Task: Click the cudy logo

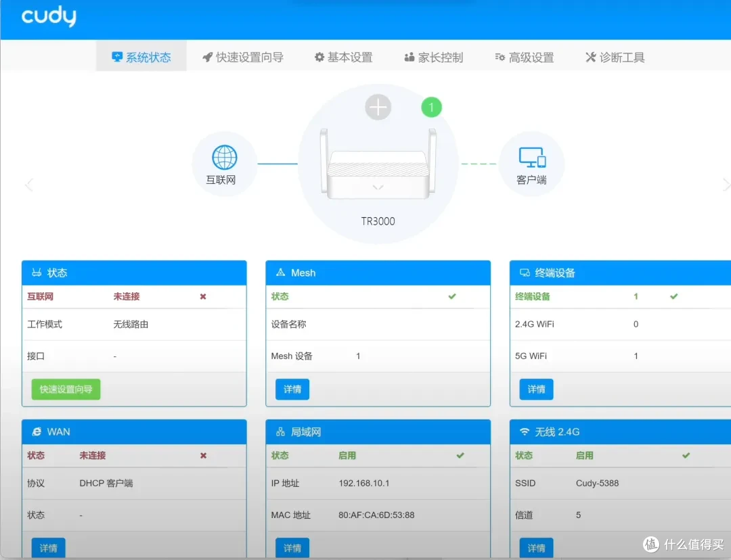Action: click(49, 16)
